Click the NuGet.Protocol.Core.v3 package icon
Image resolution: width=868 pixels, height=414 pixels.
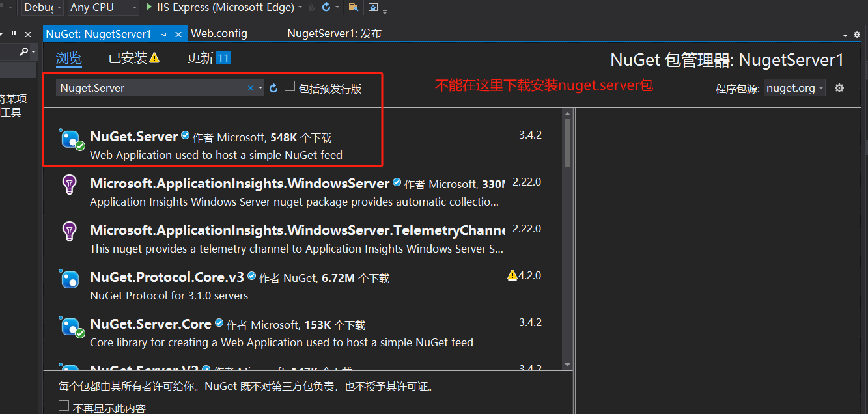coord(69,279)
